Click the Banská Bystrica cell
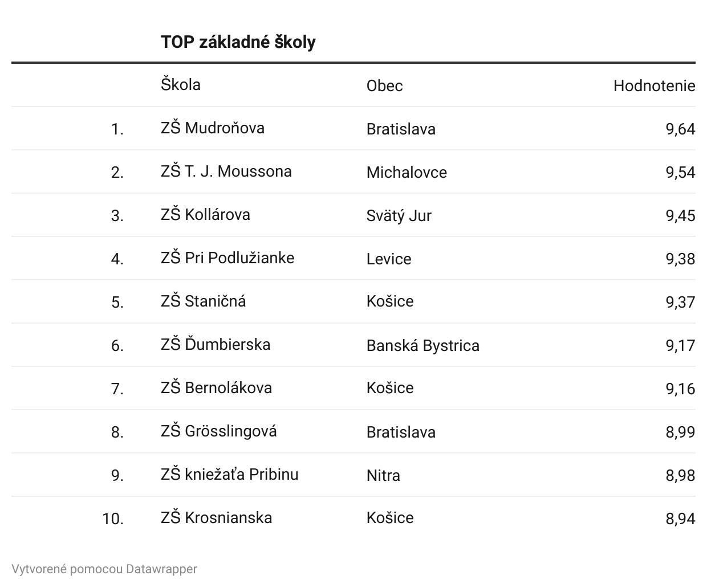 422,345
